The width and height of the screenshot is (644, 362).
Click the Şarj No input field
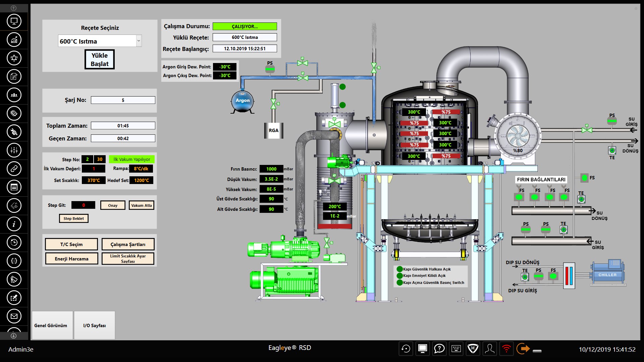click(123, 100)
